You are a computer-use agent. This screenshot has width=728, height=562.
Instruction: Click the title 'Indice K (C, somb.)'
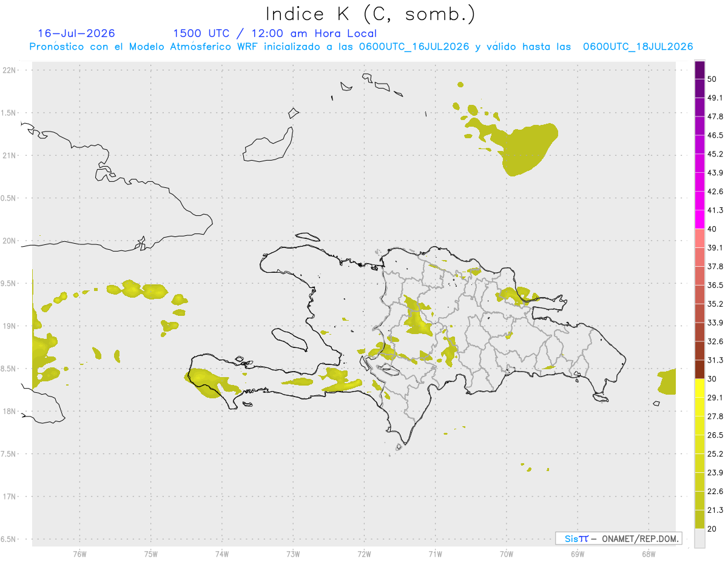(x=371, y=14)
